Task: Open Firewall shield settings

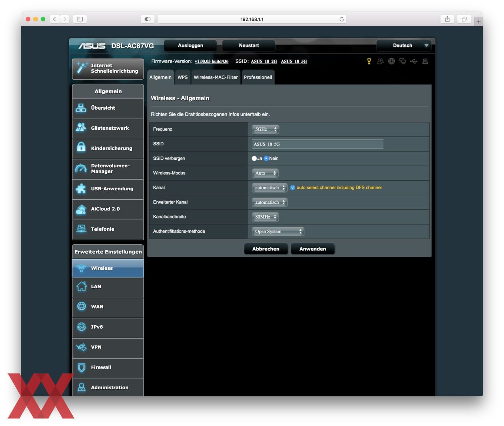Action: pos(108,367)
